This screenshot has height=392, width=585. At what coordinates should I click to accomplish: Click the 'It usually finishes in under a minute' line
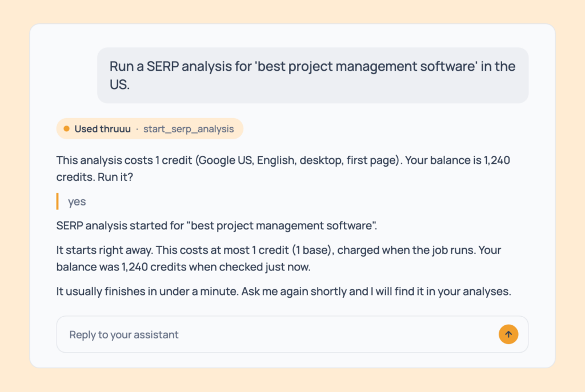pos(283,292)
